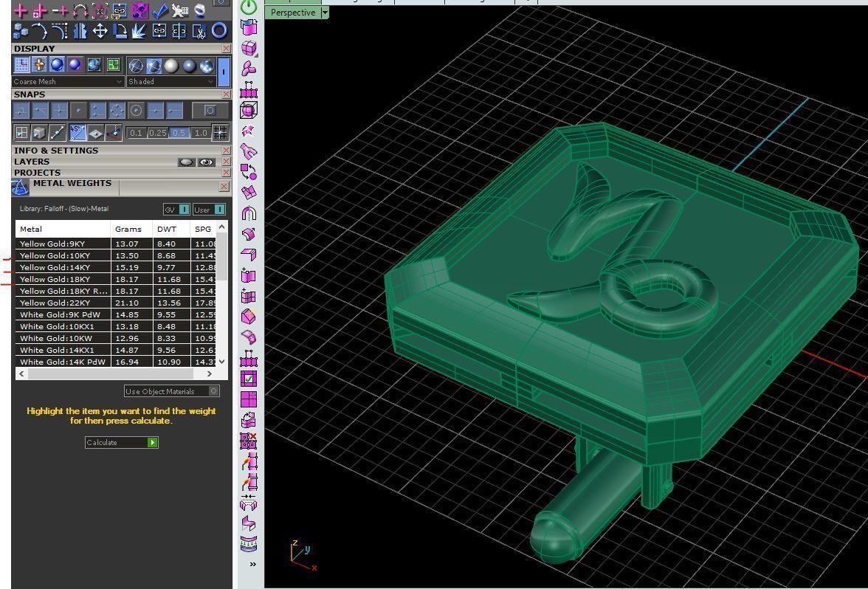Select the wireframe sphere display mode
The width and height of the screenshot is (868, 589).
point(136,66)
